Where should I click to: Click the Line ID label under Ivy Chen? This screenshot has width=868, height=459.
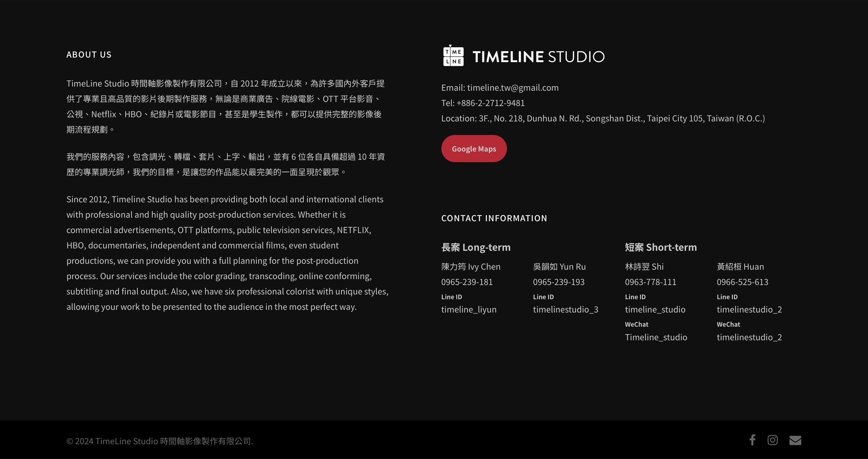(451, 297)
